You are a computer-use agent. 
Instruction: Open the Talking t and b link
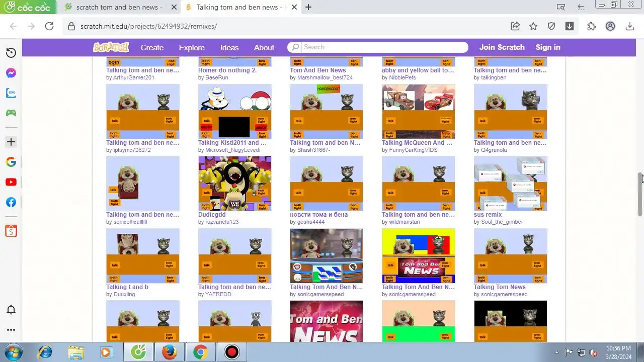127,287
